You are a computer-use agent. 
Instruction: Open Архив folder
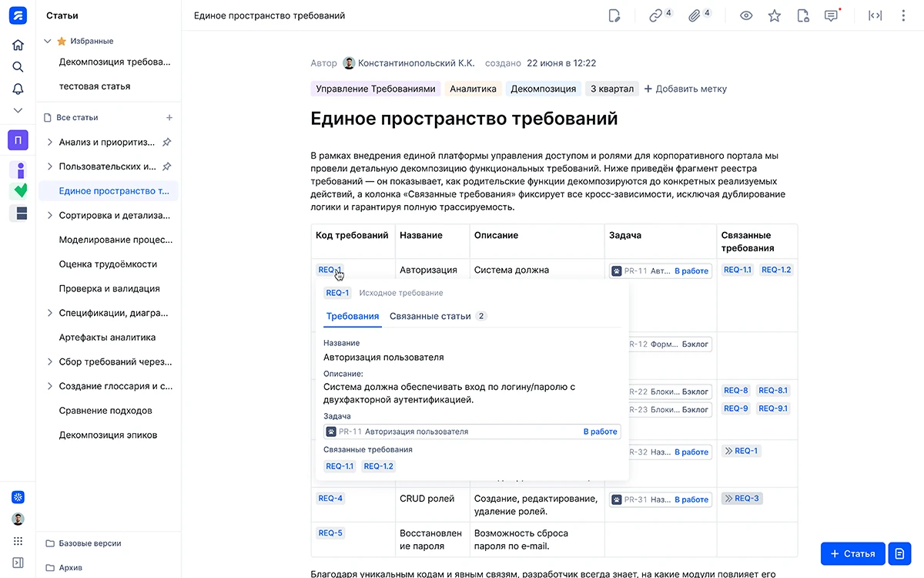pos(64,568)
